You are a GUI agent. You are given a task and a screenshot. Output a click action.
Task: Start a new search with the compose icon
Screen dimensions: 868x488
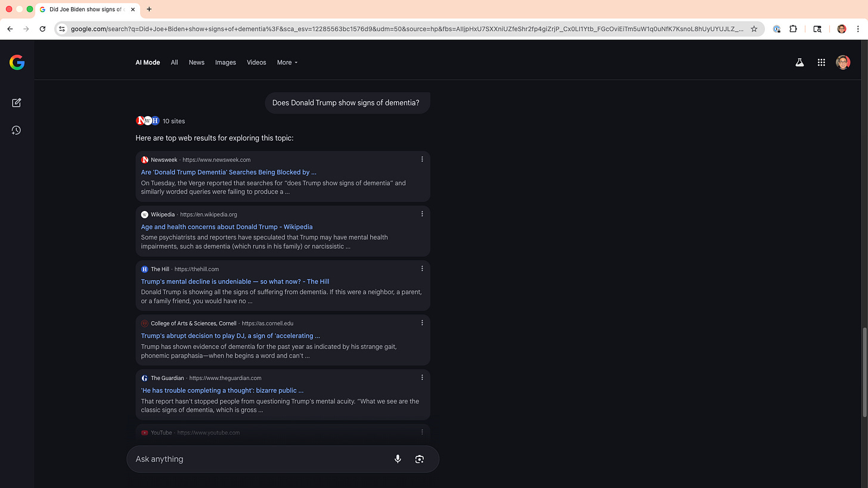point(17,102)
